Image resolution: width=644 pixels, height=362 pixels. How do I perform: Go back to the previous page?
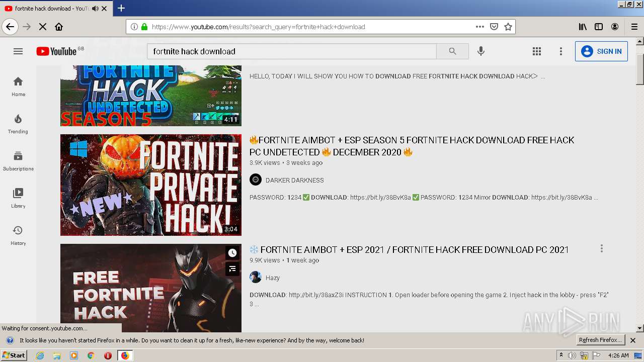click(x=10, y=27)
